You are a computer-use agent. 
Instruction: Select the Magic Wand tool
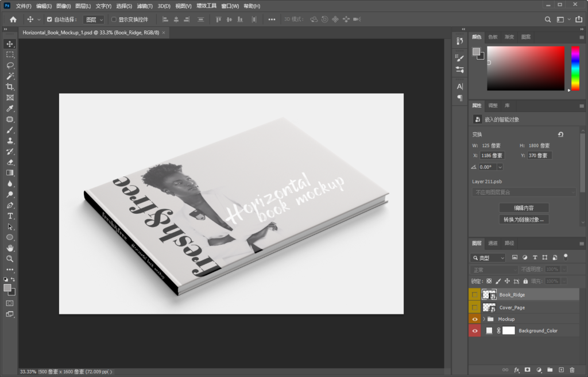(x=10, y=76)
